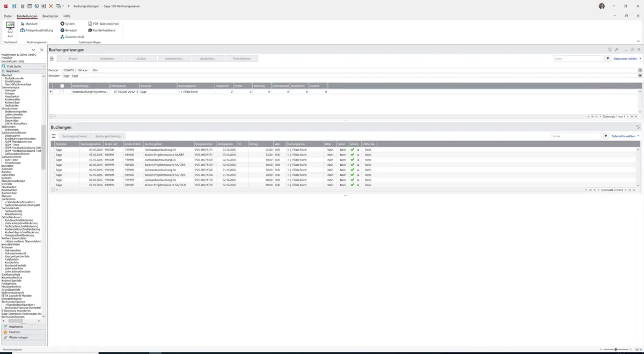644x354 pixels.
Task: Click the Suche field in Buchungssitzungen
Action: [x=579, y=58]
